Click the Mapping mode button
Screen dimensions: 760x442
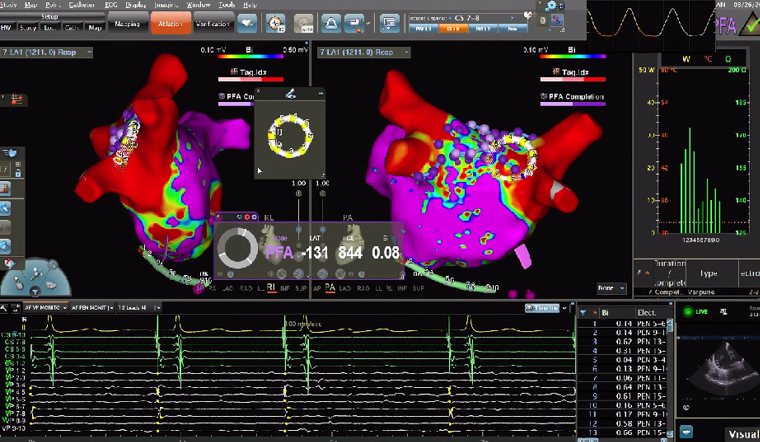pos(126,22)
